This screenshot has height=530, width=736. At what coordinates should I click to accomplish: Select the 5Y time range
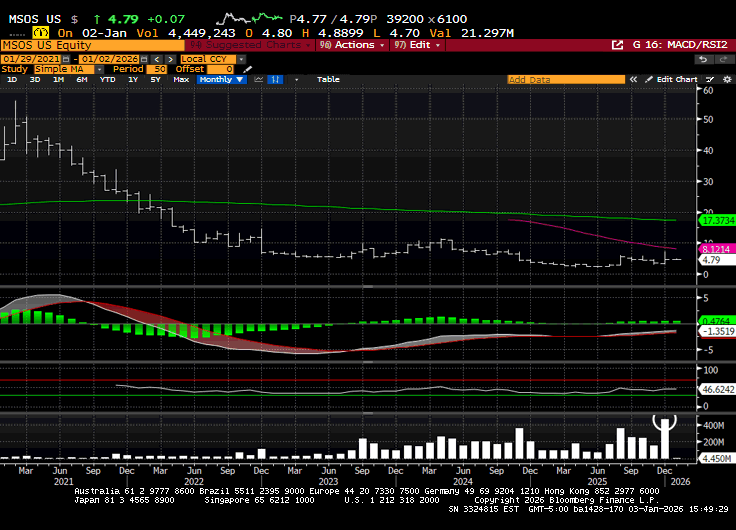(155, 79)
